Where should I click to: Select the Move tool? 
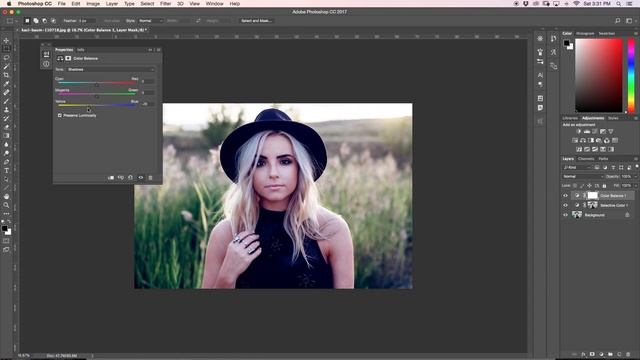6,40
